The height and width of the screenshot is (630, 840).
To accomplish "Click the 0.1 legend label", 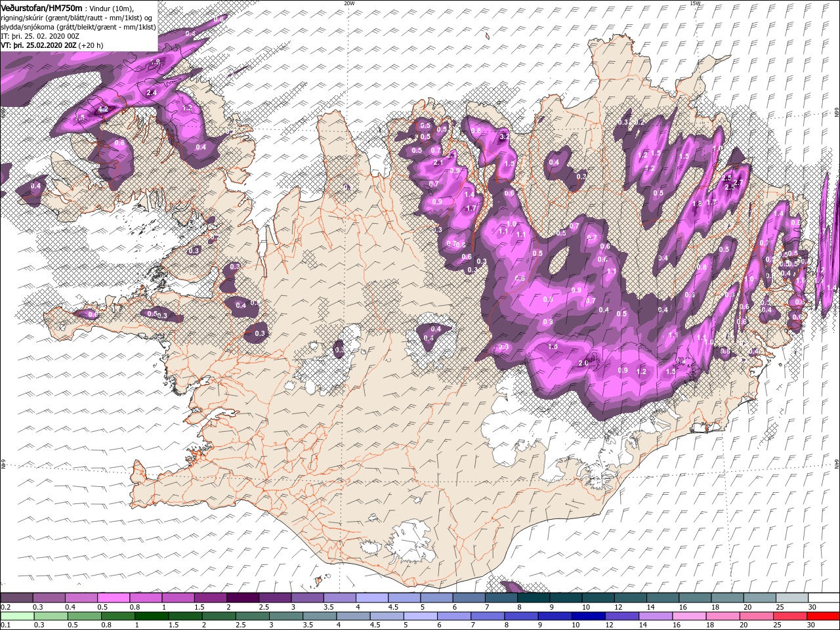I will (x=5, y=625).
